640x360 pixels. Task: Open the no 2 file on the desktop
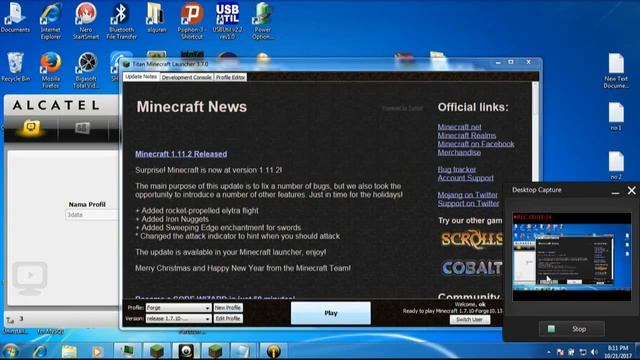click(616, 166)
